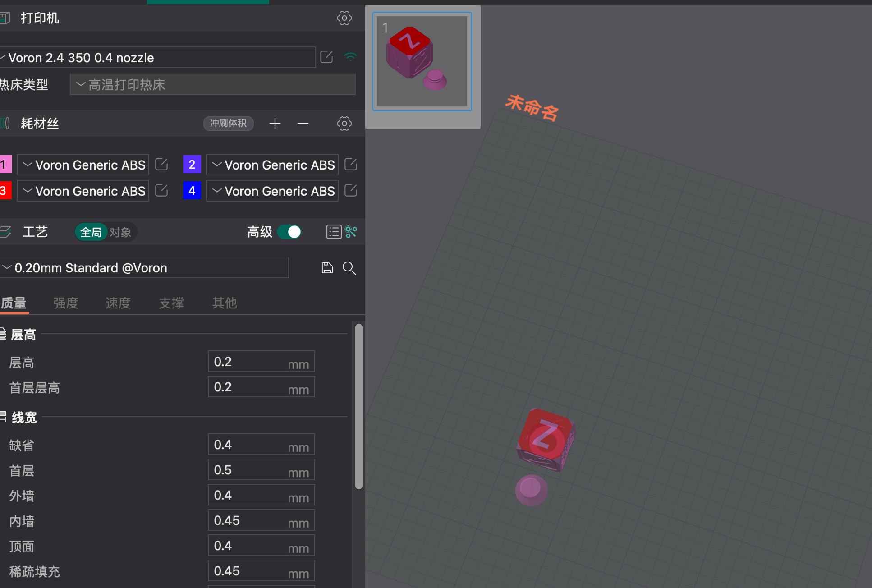Select the plate 1 thumbnail
872x588 pixels.
tap(422, 61)
